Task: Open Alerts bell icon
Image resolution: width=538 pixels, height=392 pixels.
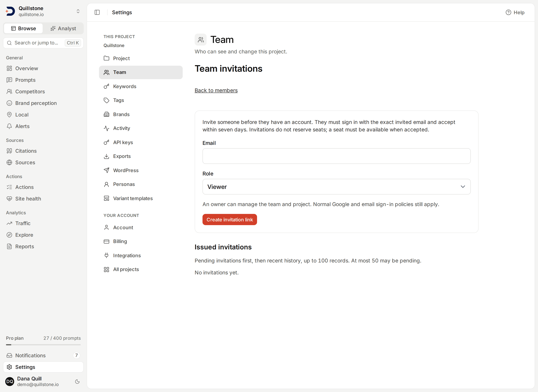Action: point(9,126)
